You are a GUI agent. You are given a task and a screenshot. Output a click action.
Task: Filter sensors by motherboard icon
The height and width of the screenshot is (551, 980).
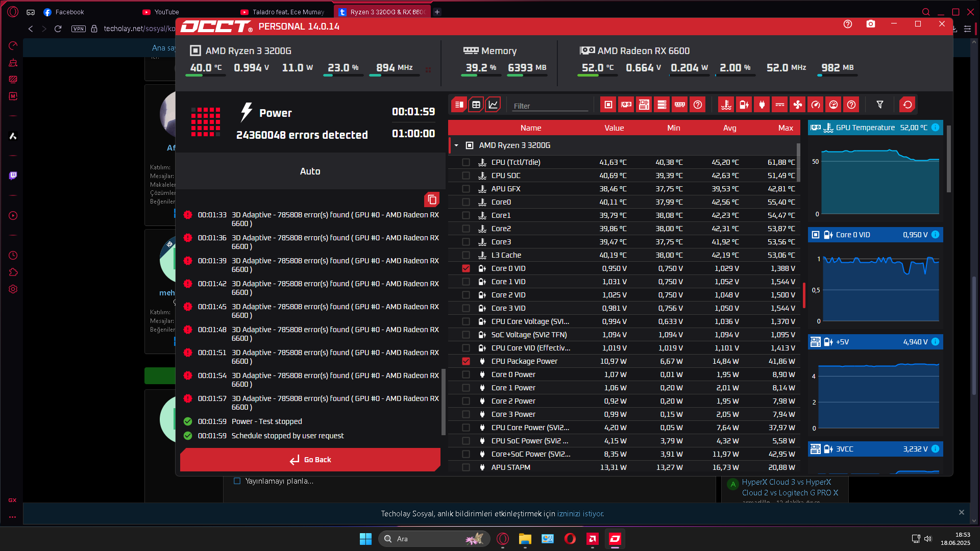[644, 105]
